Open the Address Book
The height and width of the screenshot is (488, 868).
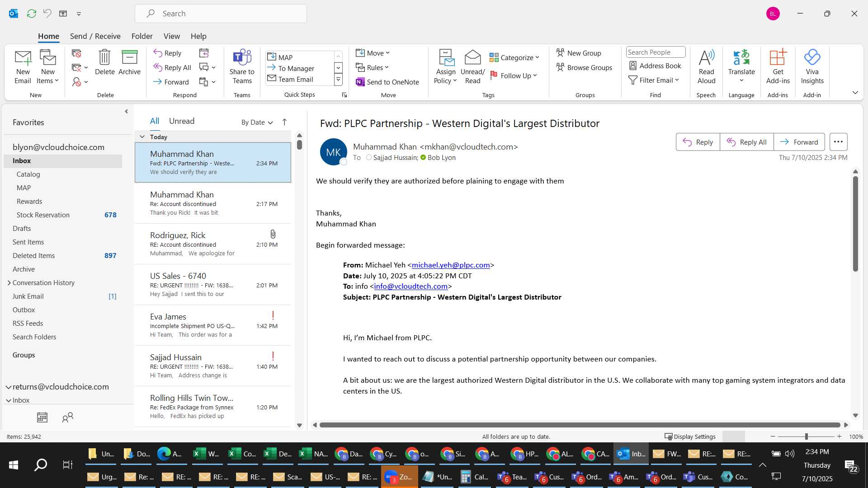[x=655, y=66]
